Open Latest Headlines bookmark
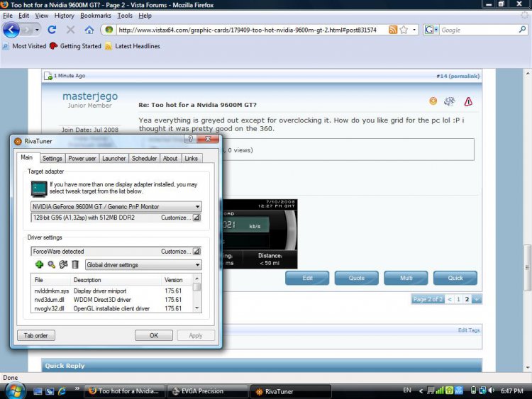The width and height of the screenshot is (532, 399). [133, 46]
